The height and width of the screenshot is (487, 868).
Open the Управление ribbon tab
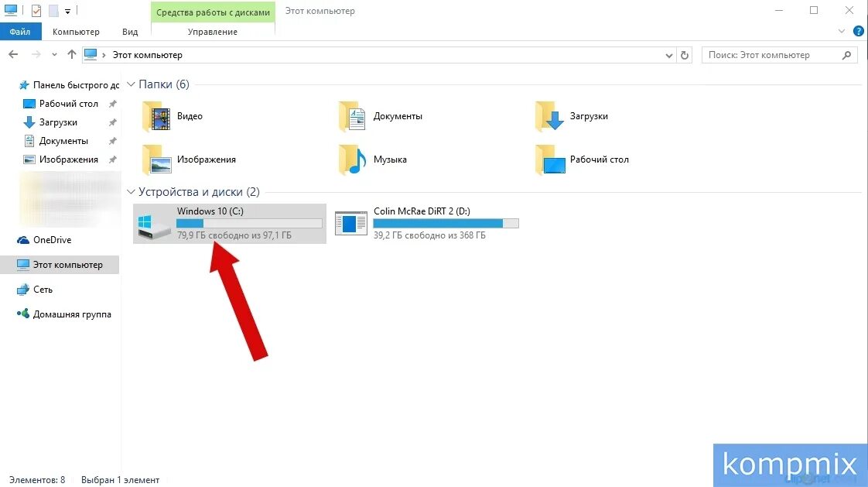pos(213,32)
